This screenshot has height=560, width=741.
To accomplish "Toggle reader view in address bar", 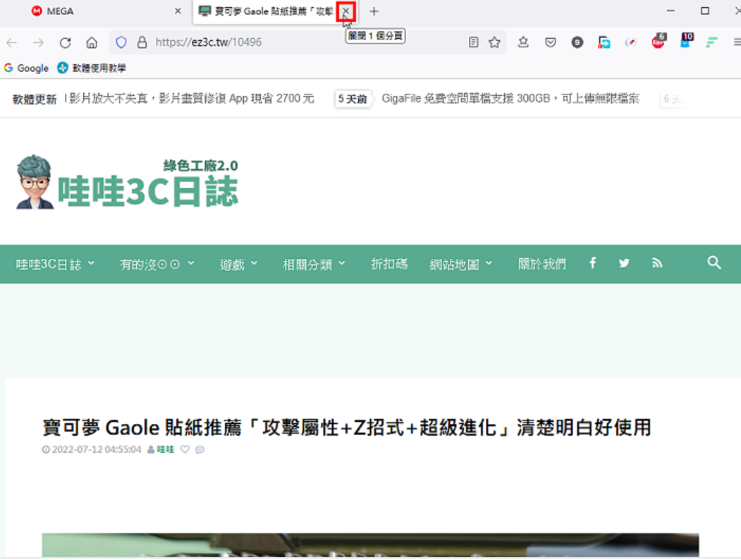I will [x=474, y=42].
